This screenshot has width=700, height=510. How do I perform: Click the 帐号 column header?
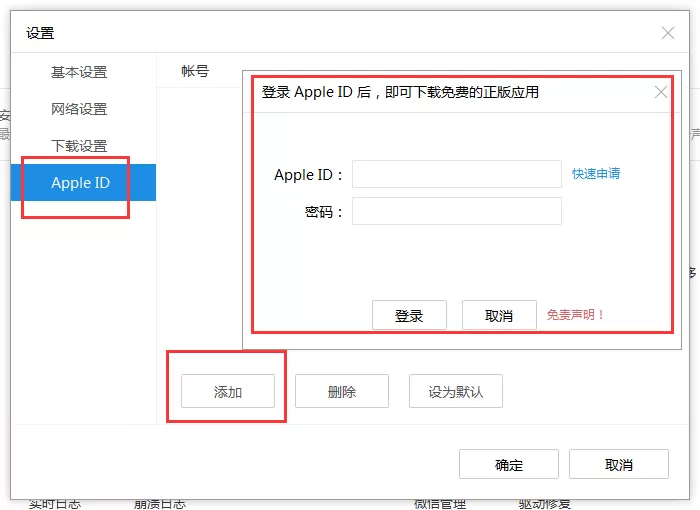195,71
